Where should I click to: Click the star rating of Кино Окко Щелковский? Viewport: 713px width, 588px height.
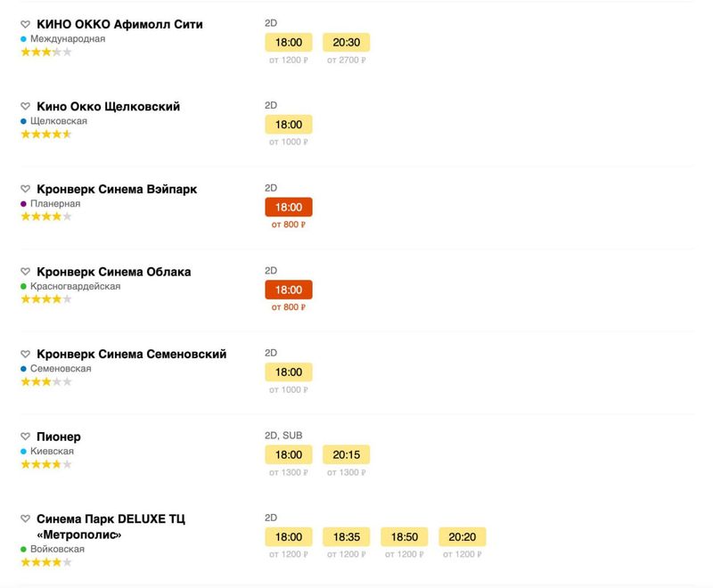[45, 135]
